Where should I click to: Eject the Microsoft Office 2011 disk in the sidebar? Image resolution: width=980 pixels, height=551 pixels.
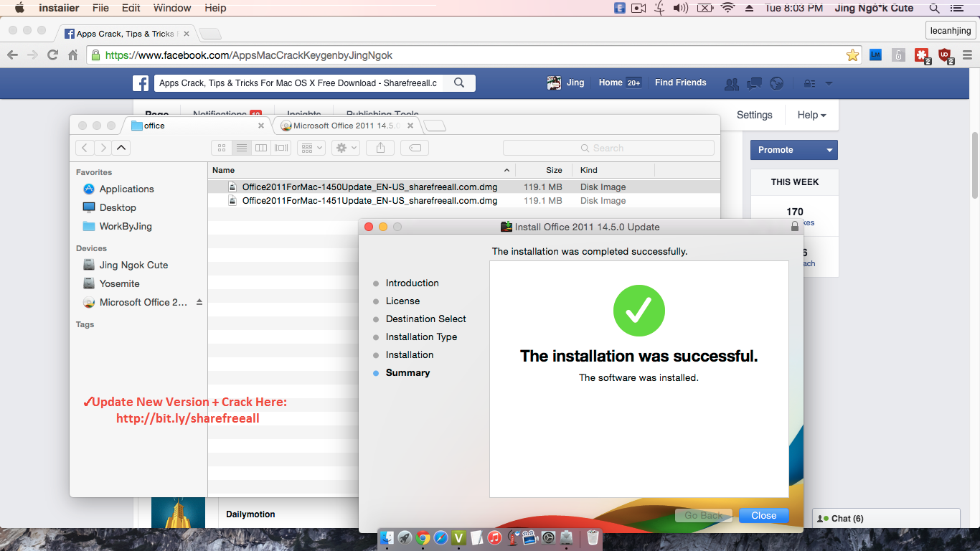pos(199,303)
